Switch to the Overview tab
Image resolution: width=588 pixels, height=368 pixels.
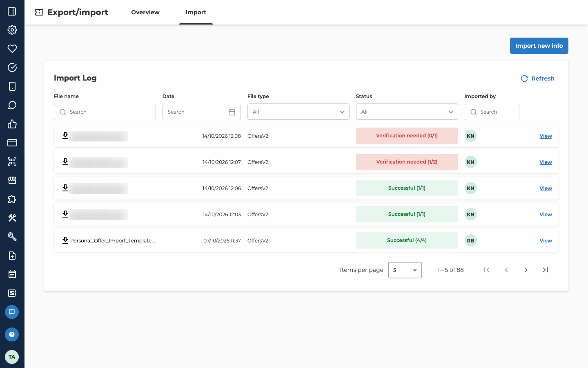145,12
